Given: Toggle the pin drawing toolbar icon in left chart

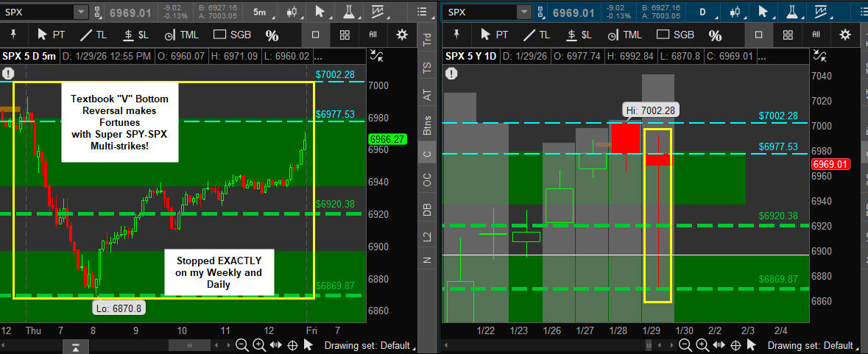Looking at the screenshot, I should (x=13, y=35).
